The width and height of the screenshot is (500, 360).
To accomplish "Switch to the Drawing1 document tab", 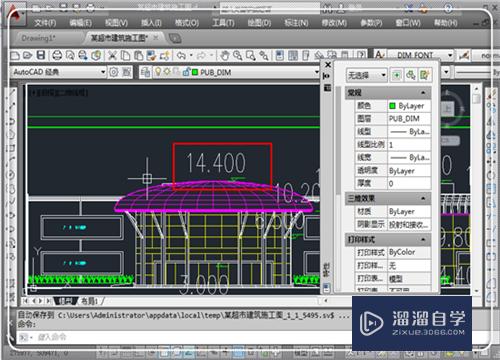I will 37,38.
